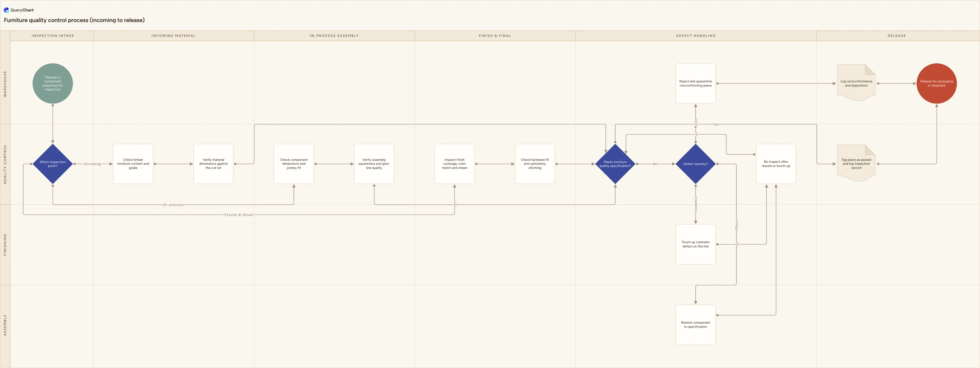Select 'Verify assembly squareness and glue-line quality' node
980x368 pixels.
click(x=374, y=164)
